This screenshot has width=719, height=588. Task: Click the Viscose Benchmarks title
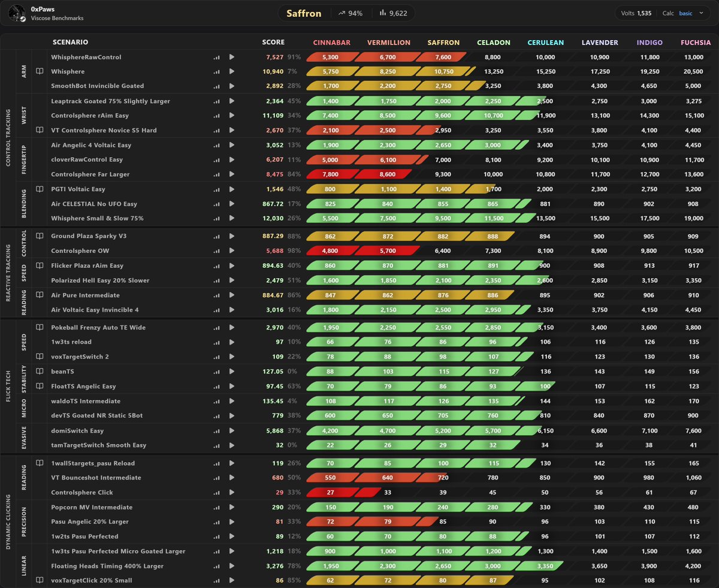58,19
